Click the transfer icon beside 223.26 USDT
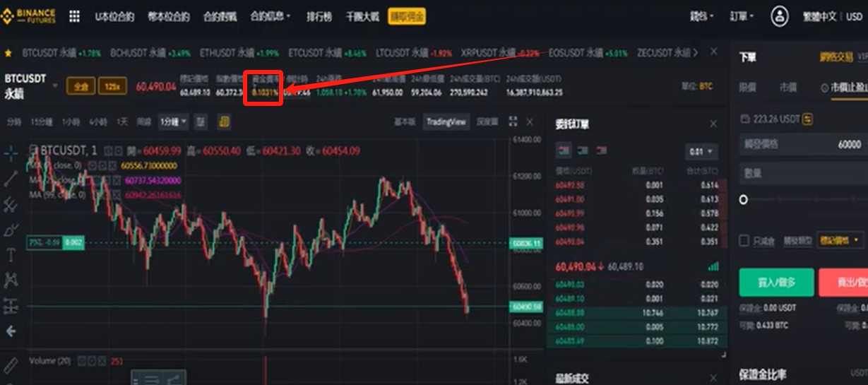868x385 pixels. pyautogui.click(x=807, y=119)
